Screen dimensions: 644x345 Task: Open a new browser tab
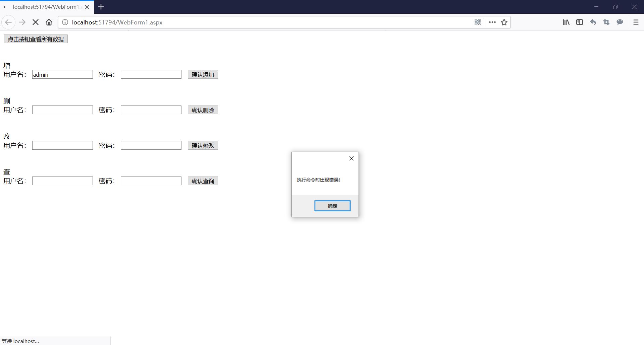click(101, 7)
